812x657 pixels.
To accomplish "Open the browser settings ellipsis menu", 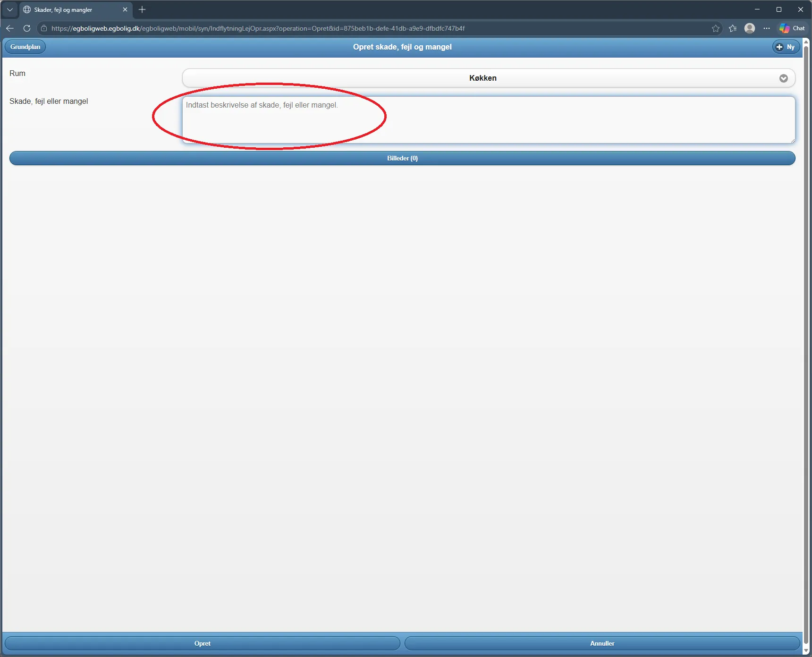I will pyautogui.click(x=767, y=28).
